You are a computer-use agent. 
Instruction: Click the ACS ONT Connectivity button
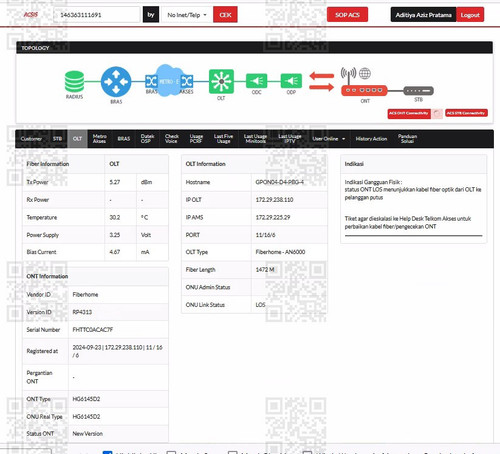tap(409, 113)
